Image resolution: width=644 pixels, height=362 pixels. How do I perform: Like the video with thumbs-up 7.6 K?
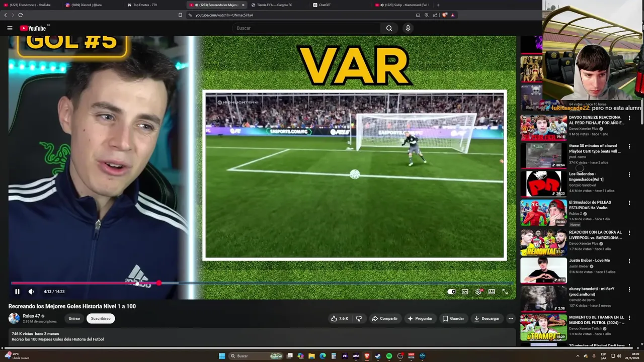click(340, 318)
